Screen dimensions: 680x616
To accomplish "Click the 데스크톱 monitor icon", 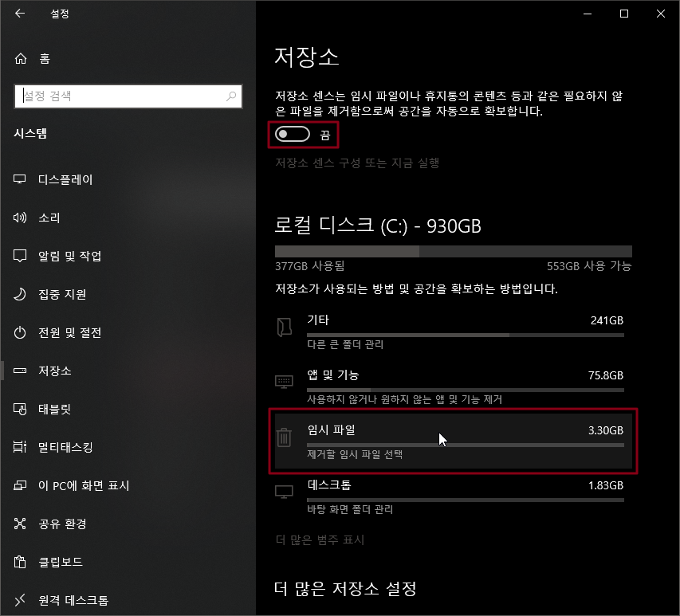I will pyautogui.click(x=284, y=492).
